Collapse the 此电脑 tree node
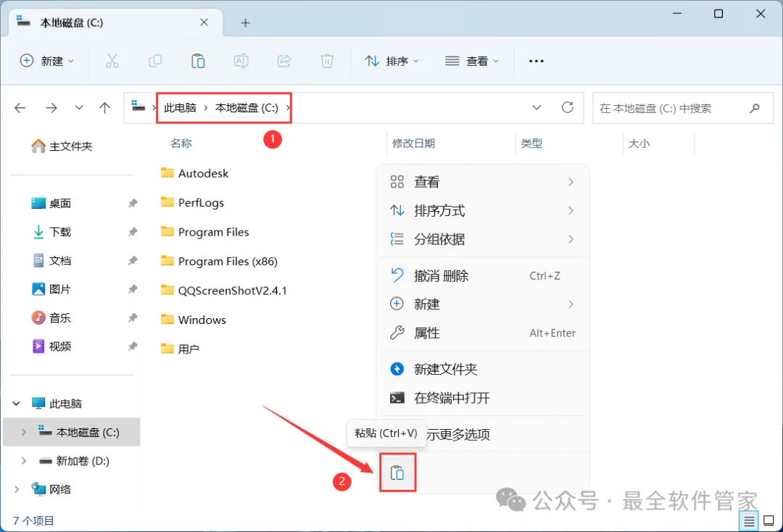The height and width of the screenshot is (532, 783). [17, 403]
